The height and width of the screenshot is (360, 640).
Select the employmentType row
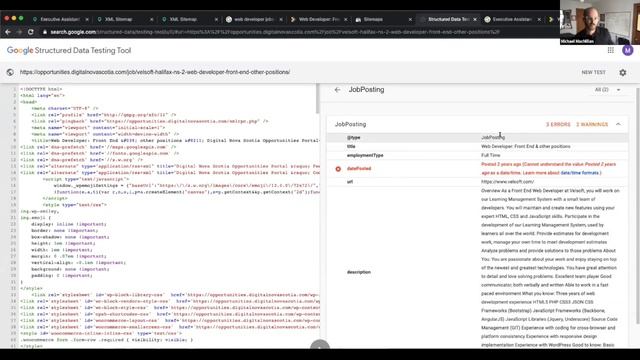point(478,156)
